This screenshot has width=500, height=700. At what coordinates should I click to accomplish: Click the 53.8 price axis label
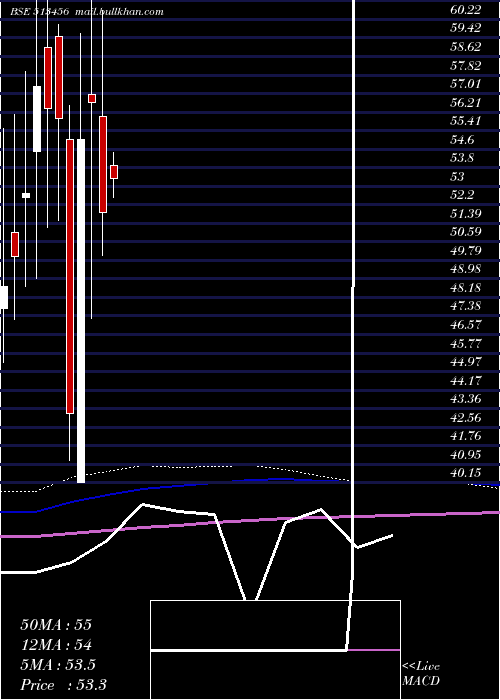point(462,158)
